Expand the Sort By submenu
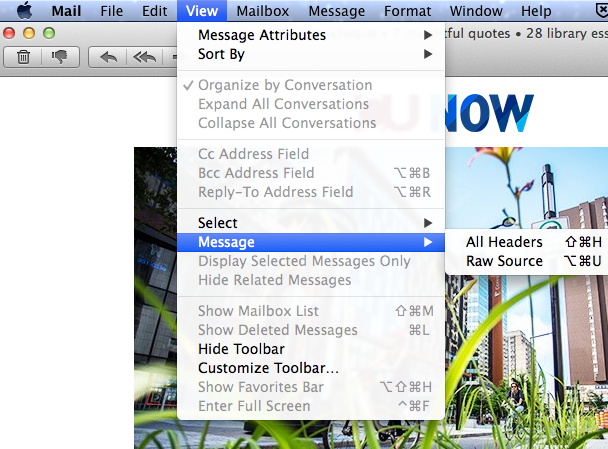This screenshot has height=449, width=608. point(221,54)
